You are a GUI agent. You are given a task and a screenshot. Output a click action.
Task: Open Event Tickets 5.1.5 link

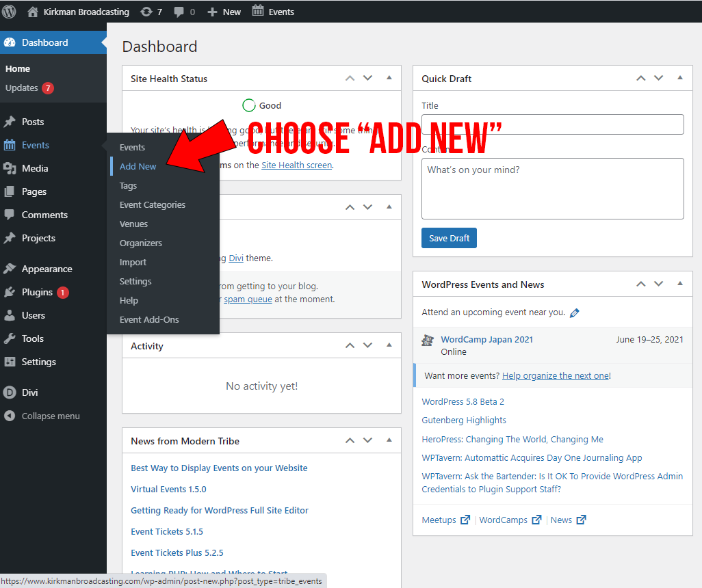point(166,532)
